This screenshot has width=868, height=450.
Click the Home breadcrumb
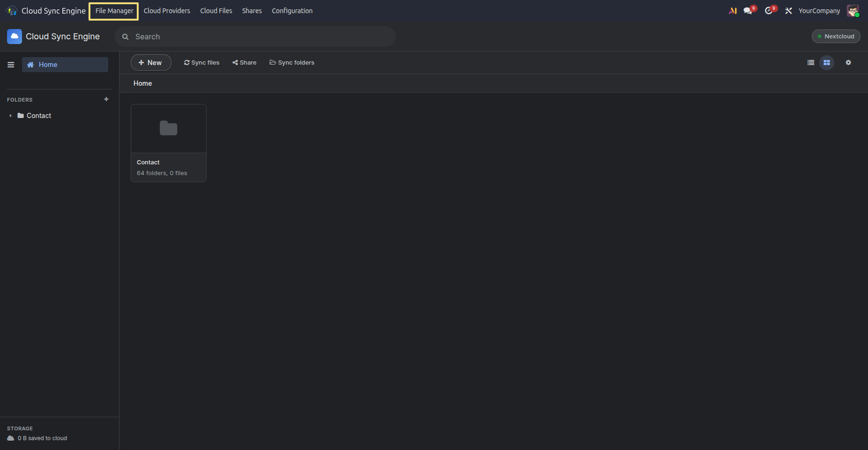143,83
